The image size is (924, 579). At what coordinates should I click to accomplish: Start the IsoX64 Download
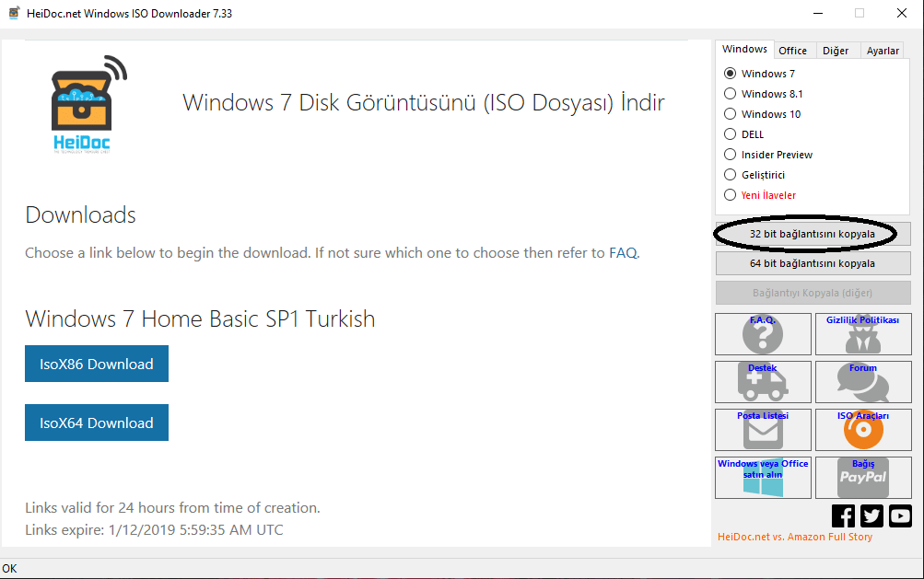point(97,423)
